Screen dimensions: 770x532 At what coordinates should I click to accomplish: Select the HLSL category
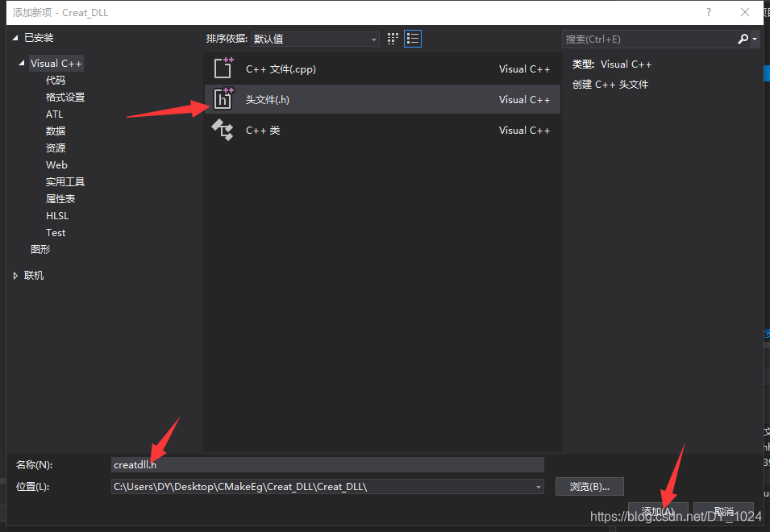pos(57,215)
